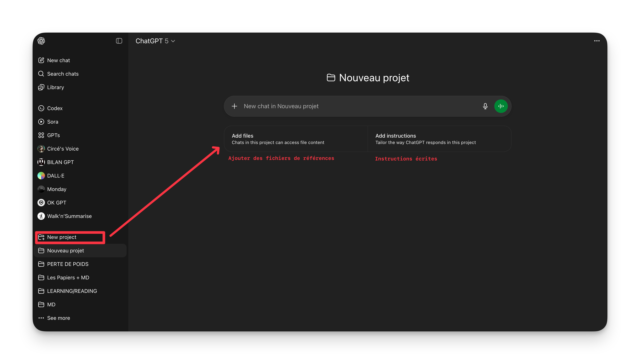Expand See more projects
Screen dimensions: 640x364
58,318
